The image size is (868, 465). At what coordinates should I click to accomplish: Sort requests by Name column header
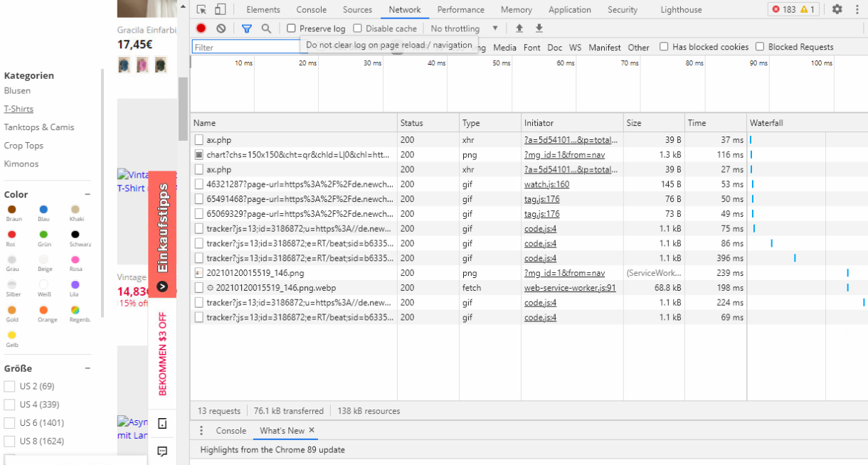pyautogui.click(x=294, y=123)
